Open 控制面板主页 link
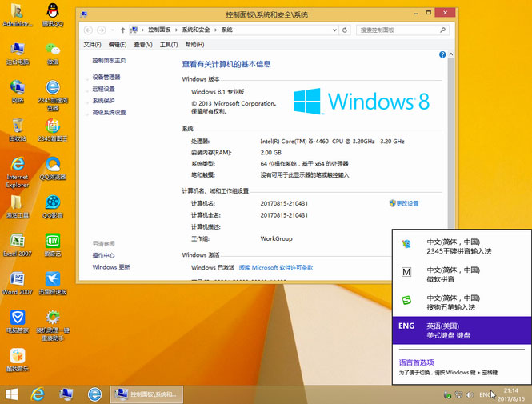 tap(109, 60)
